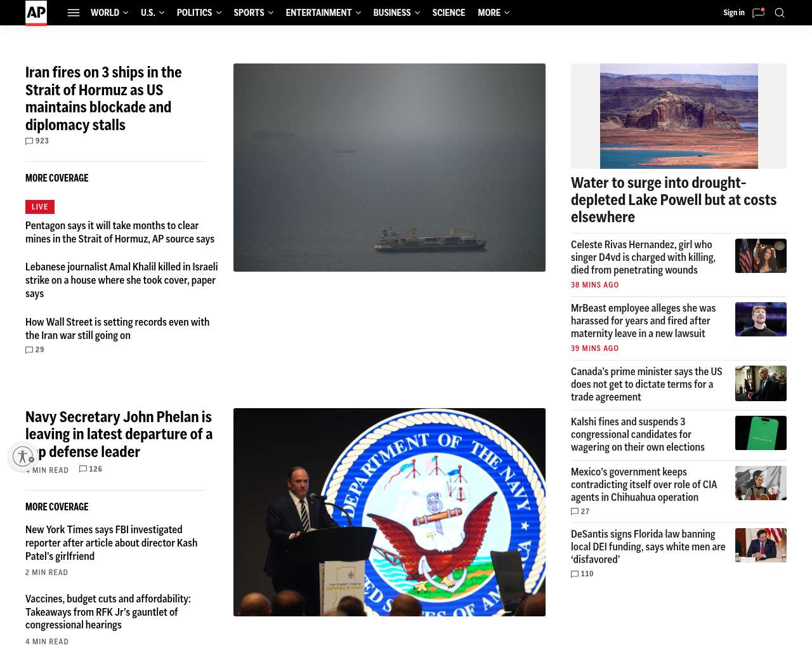Open comments for Iran fires on ships story

click(x=37, y=141)
